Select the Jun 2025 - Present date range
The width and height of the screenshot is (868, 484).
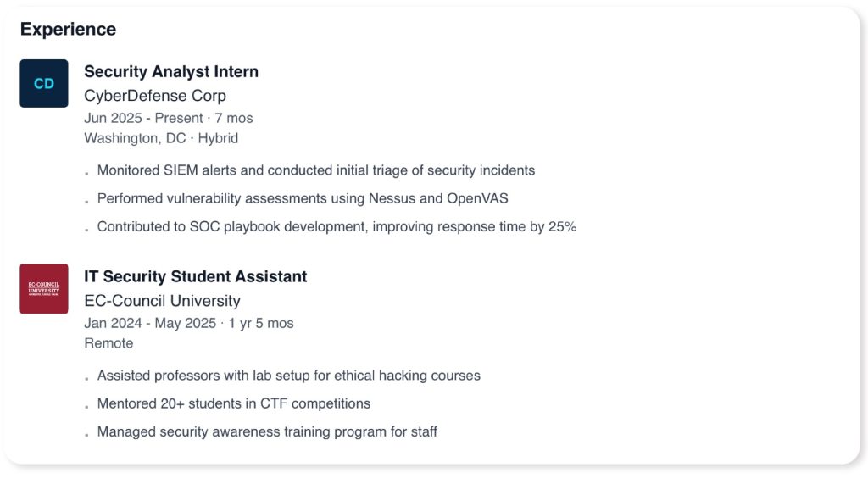coord(143,118)
